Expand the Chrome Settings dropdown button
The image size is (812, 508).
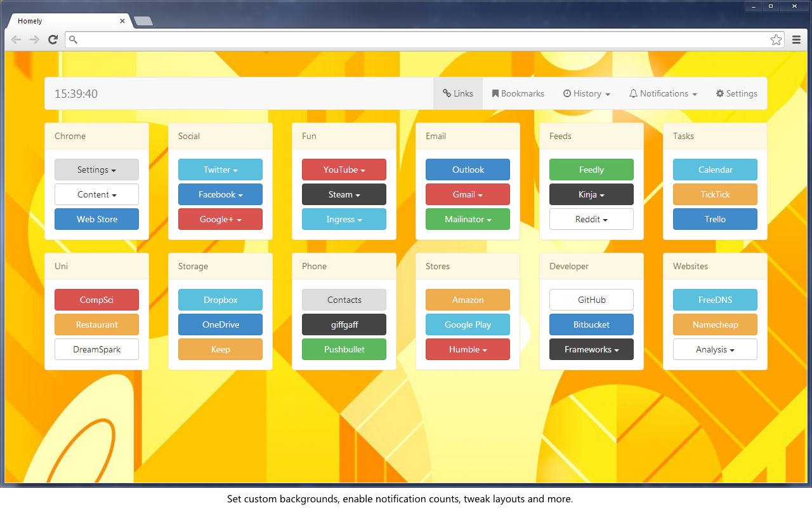click(x=96, y=170)
